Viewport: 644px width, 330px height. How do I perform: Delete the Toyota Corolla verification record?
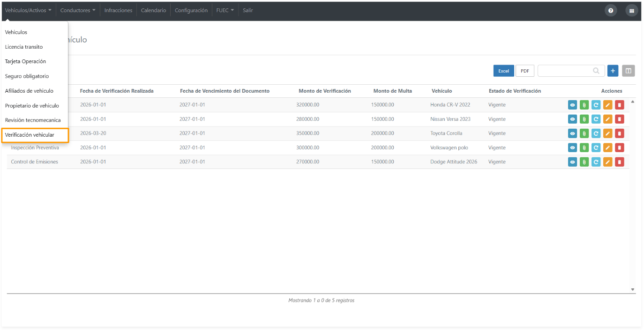(619, 133)
